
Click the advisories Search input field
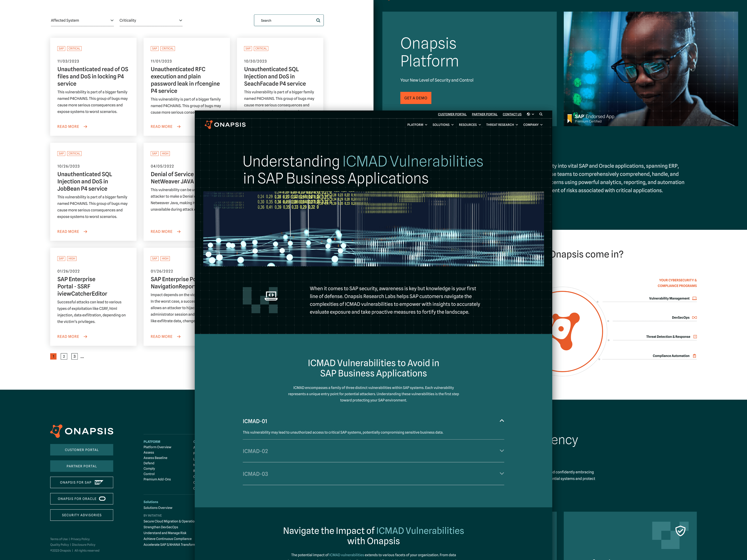[x=289, y=20]
